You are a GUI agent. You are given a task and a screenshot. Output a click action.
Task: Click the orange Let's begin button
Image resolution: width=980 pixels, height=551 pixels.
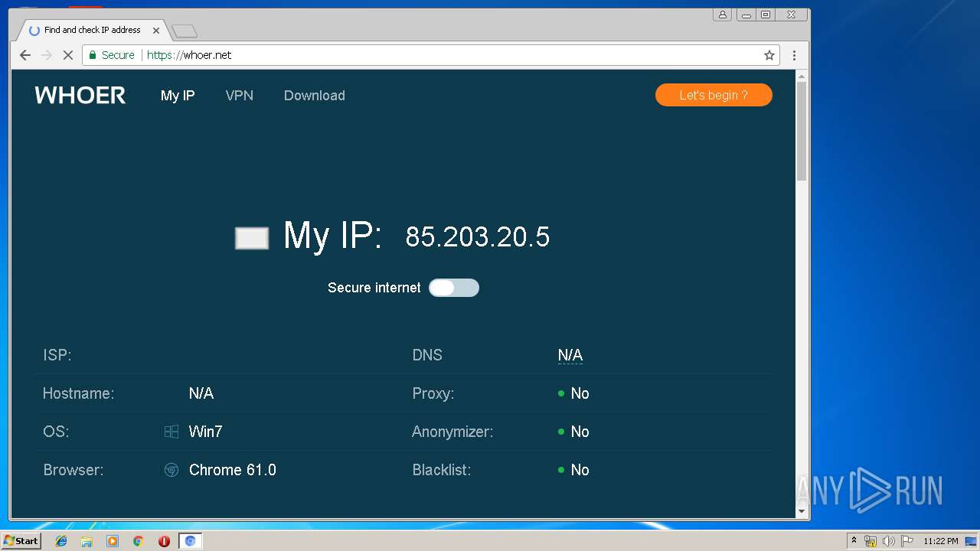pos(714,95)
